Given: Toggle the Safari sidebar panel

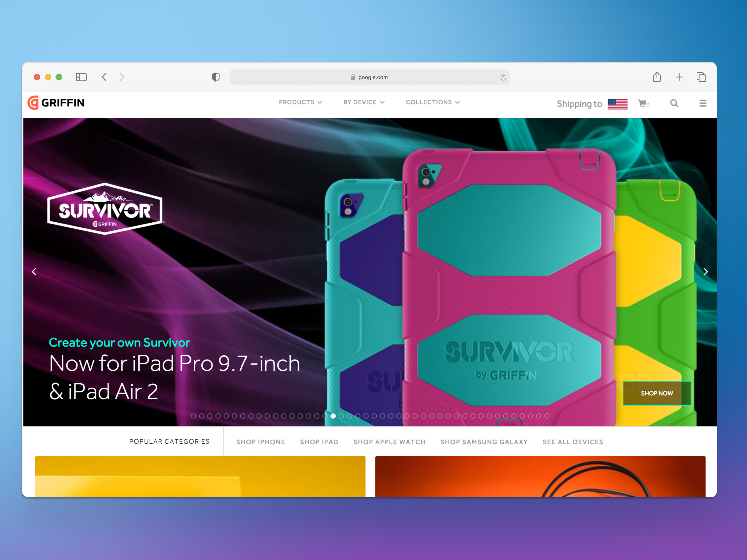Looking at the screenshot, I should tap(81, 77).
